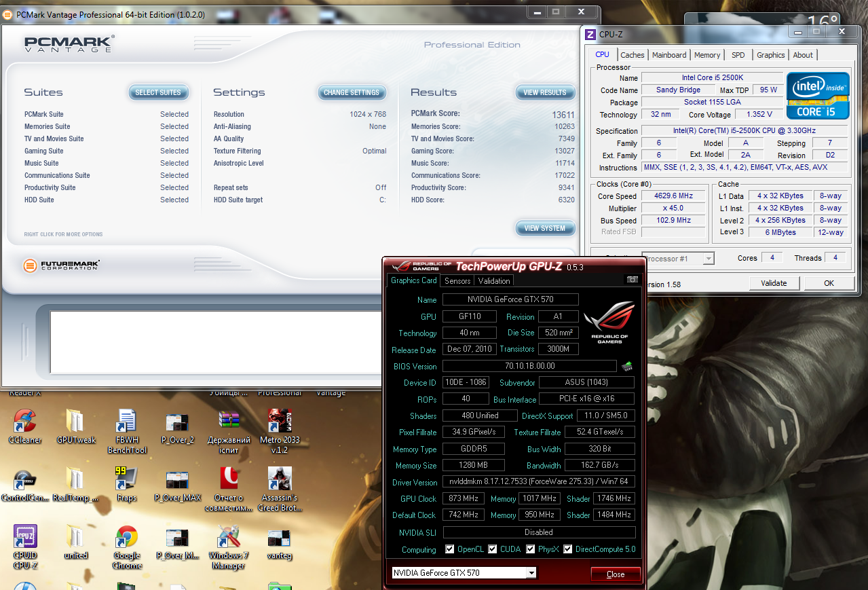The image size is (868, 590).
Task: Click the Futuremark Corporation logo
Action: (61, 265)
